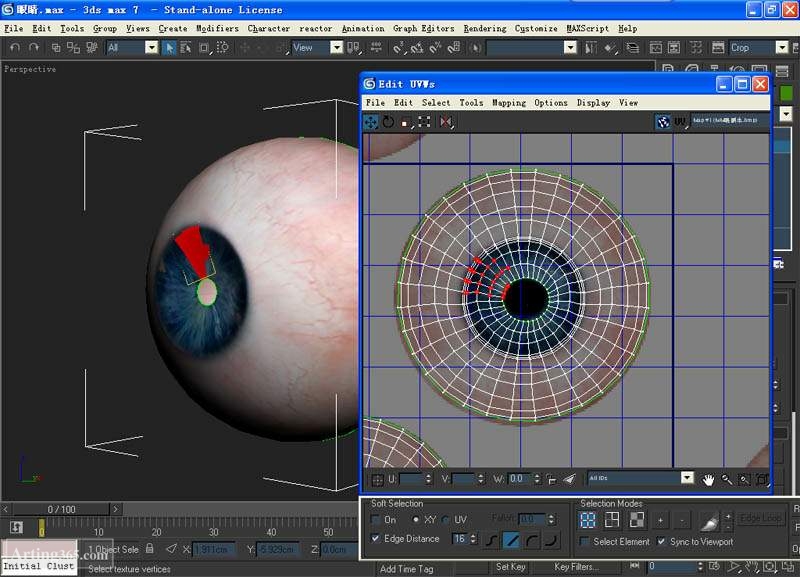Open the Layer Manager icon
800x577 pixels.
(x=633, y=47)
